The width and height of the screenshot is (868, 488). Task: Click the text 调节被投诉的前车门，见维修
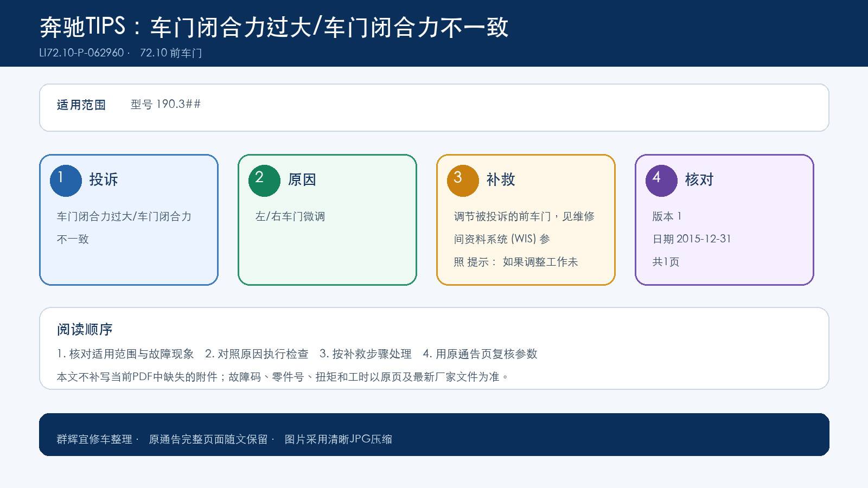[524, 216]
